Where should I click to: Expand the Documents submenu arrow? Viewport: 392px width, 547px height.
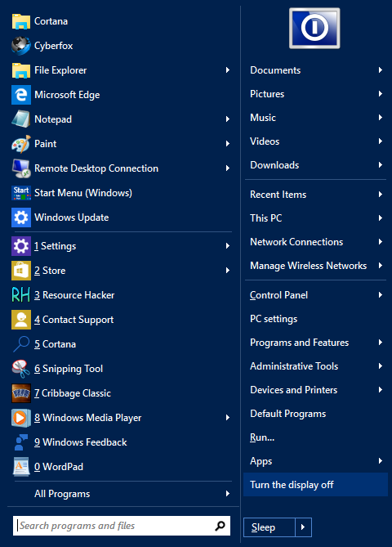(380, 69)
